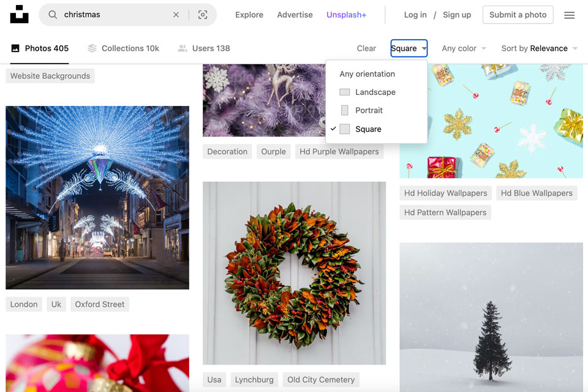This screenshot has width=588, height=392.
Task: Click the search magnifier icon
Action: click(53, 15)
